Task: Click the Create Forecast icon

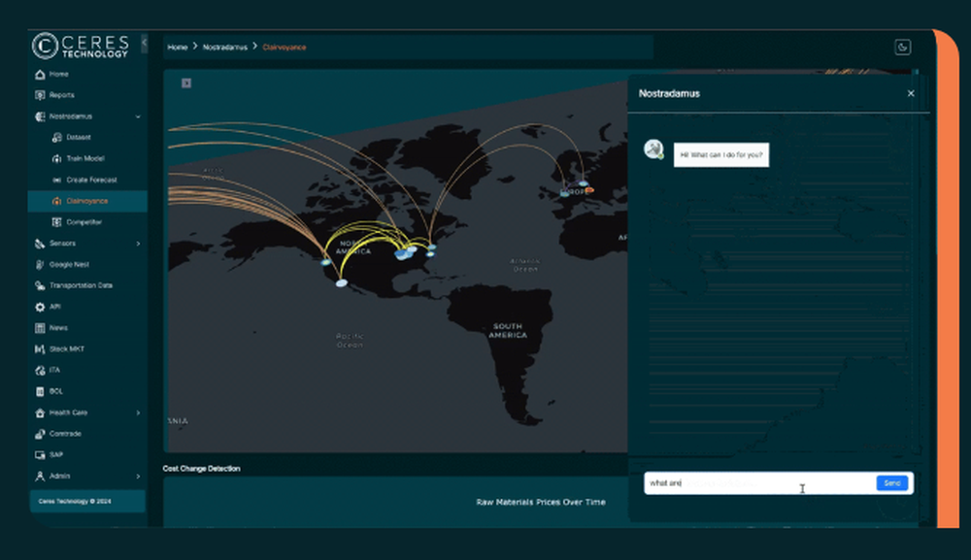Action: coord(57,181)
